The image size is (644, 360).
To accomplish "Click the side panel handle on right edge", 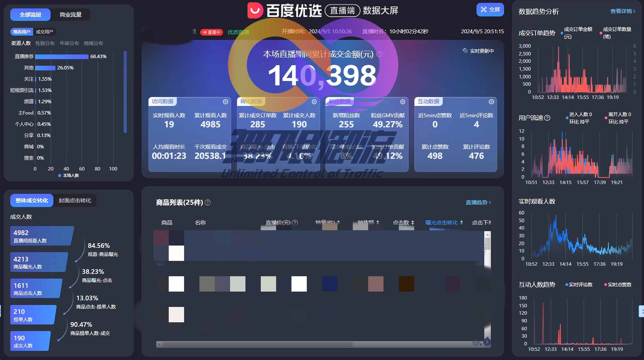I will pyautogui.click(x=641, y=311).
